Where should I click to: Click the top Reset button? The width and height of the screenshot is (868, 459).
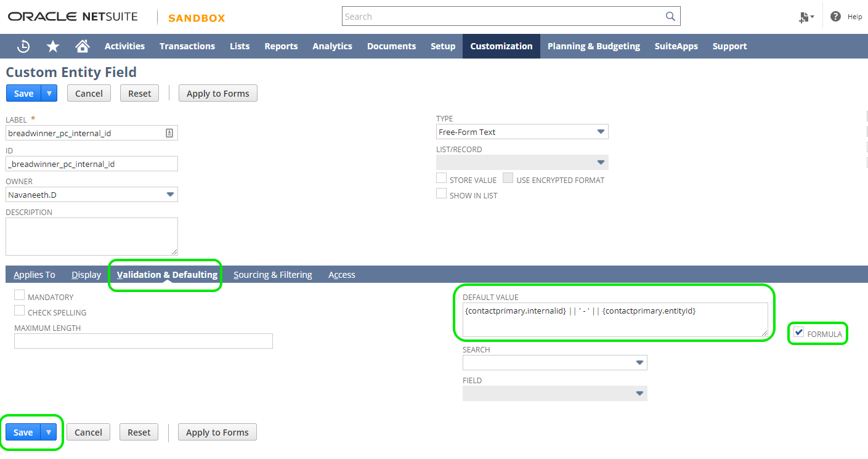[140, 93]
